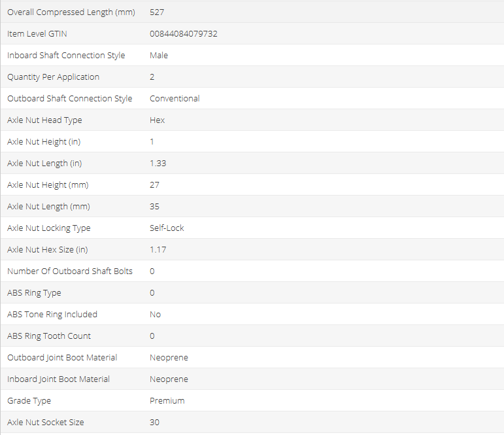Click the Inboard Joint Boot Material label
This screenshot has height=435, width=504.
coord(58,379)
